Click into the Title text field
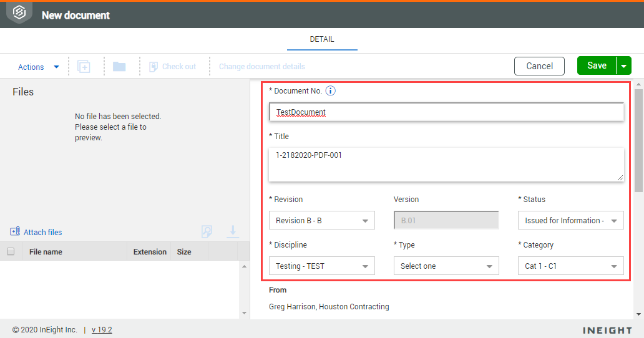 (x=446, y=165)
